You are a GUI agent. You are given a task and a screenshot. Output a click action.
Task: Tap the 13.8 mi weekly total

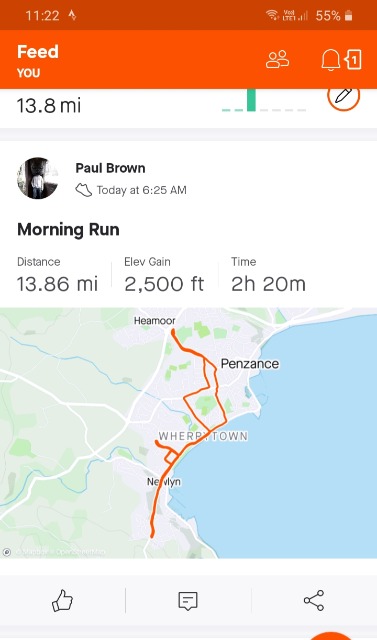[49, 105]
